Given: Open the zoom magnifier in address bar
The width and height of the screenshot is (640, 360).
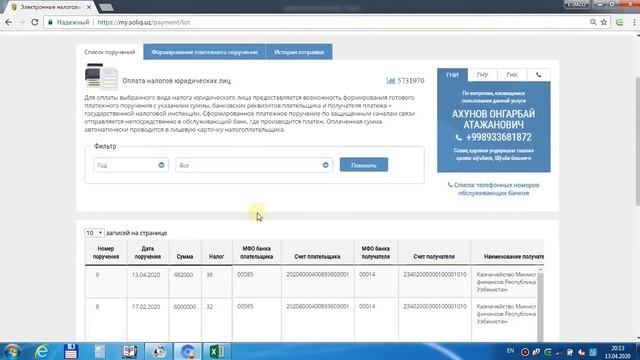Looking at the screenshot, I should (593, 22).
